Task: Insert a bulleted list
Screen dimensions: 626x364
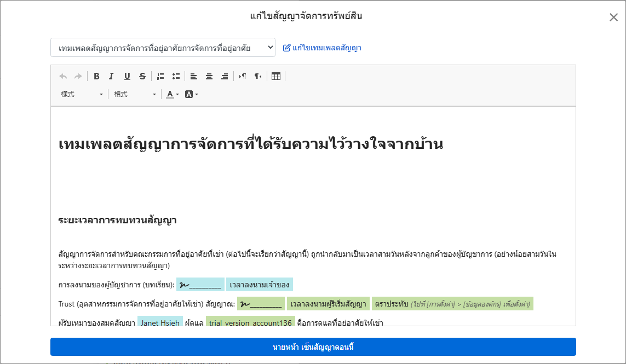Action: pos(176,76)
